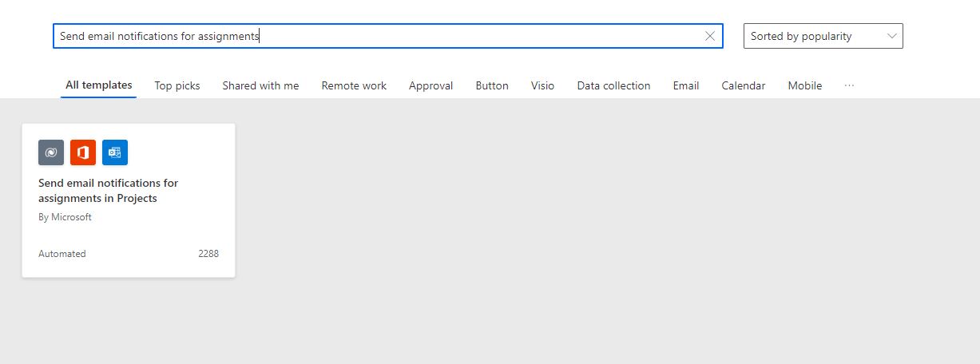Viewport: 980px width, 364px height.
Task: Switch to the Button tab
Action: (492, 85)
